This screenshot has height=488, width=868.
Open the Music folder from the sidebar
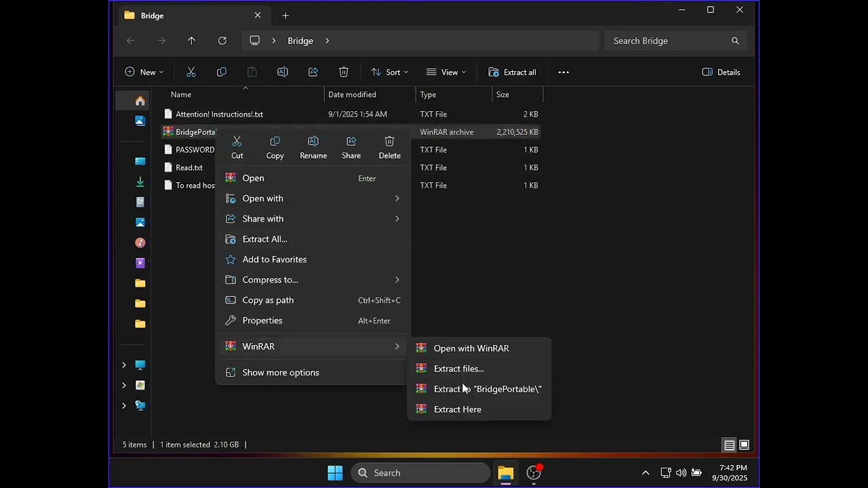(140, 243)
